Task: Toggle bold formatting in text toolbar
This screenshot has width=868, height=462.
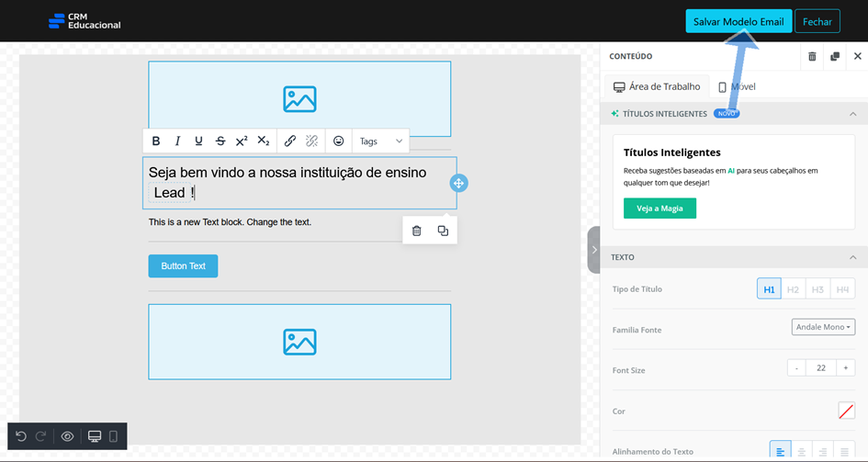Action: (x=156, y=141)
